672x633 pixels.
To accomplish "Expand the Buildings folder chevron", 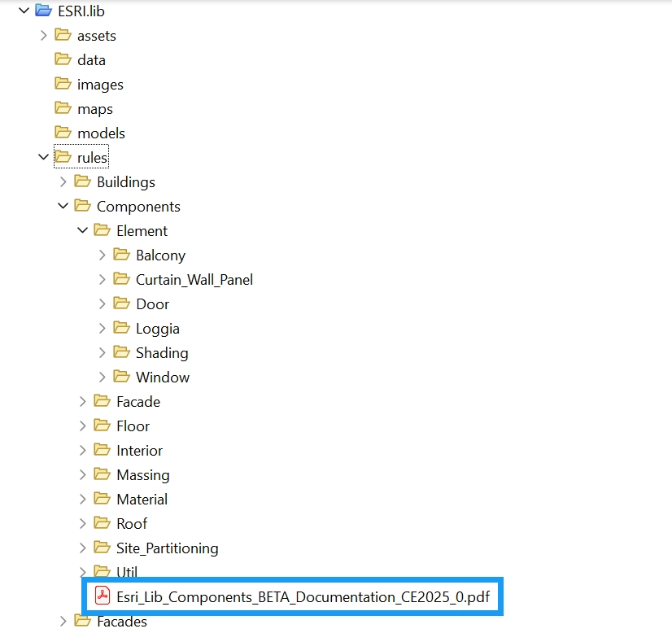I will pyautogui.click(x=63, y=181).
